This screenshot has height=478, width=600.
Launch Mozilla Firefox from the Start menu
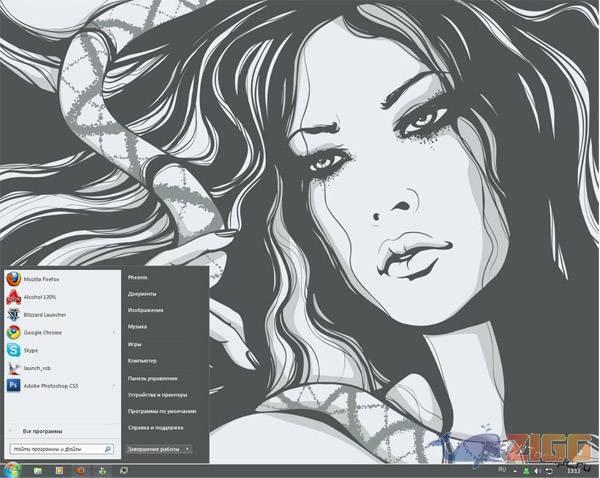point(40,279)
